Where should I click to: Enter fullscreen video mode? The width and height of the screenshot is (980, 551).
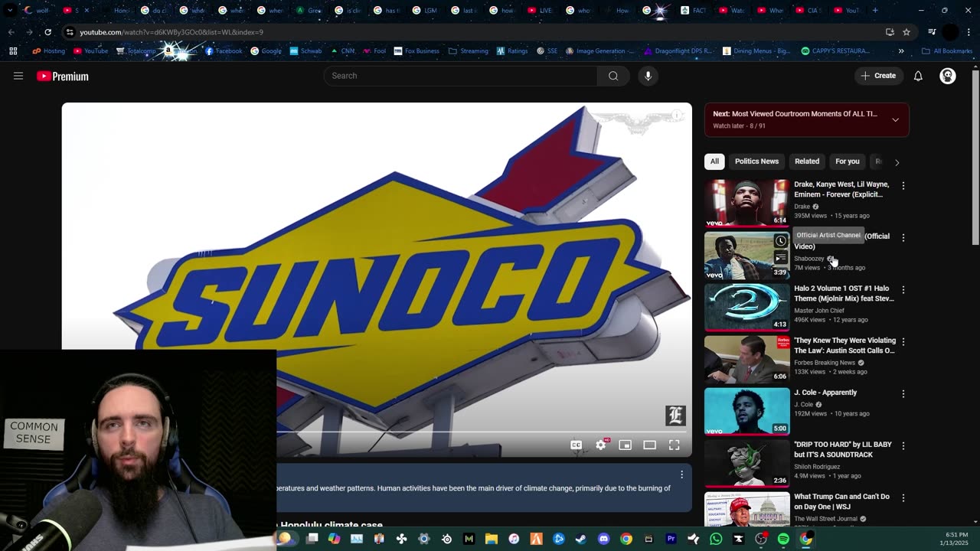coord(675,445)
